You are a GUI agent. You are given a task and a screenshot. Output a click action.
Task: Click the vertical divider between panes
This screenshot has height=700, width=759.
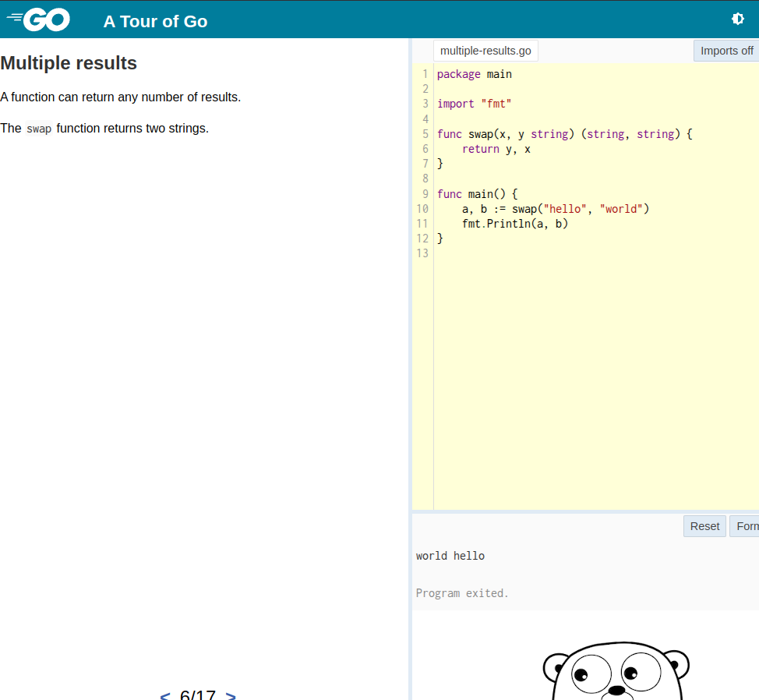pos(410,369)
